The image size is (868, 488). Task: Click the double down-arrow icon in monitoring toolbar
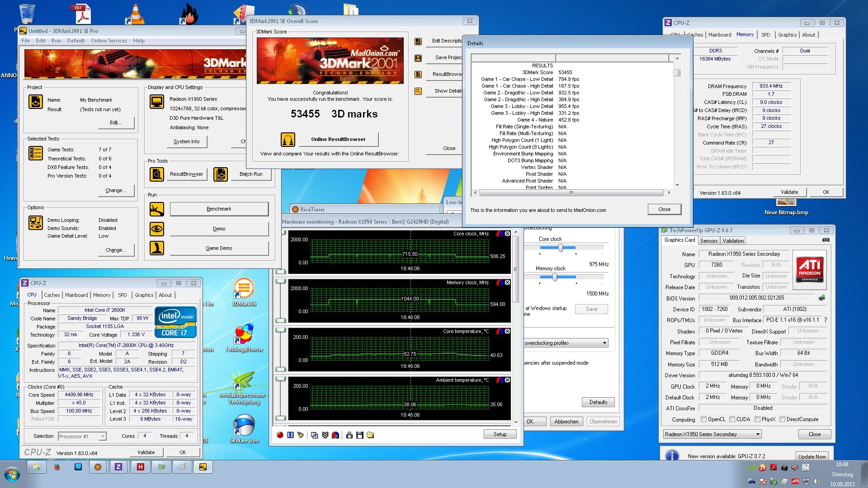325,435
